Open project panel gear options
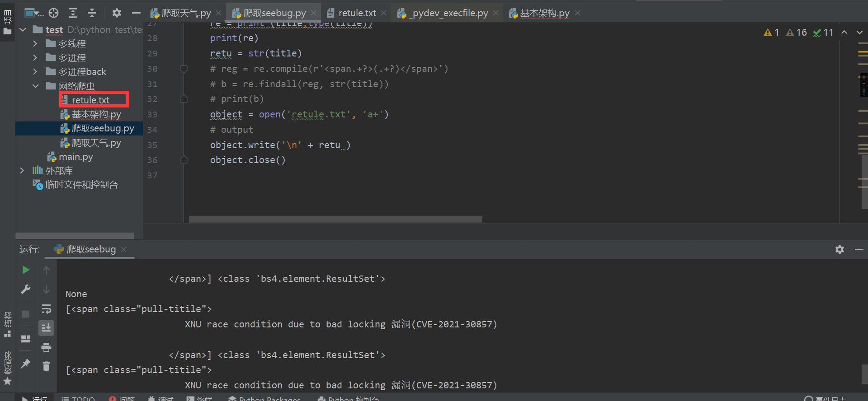This screenshot has height=401, width=868. 117,13
